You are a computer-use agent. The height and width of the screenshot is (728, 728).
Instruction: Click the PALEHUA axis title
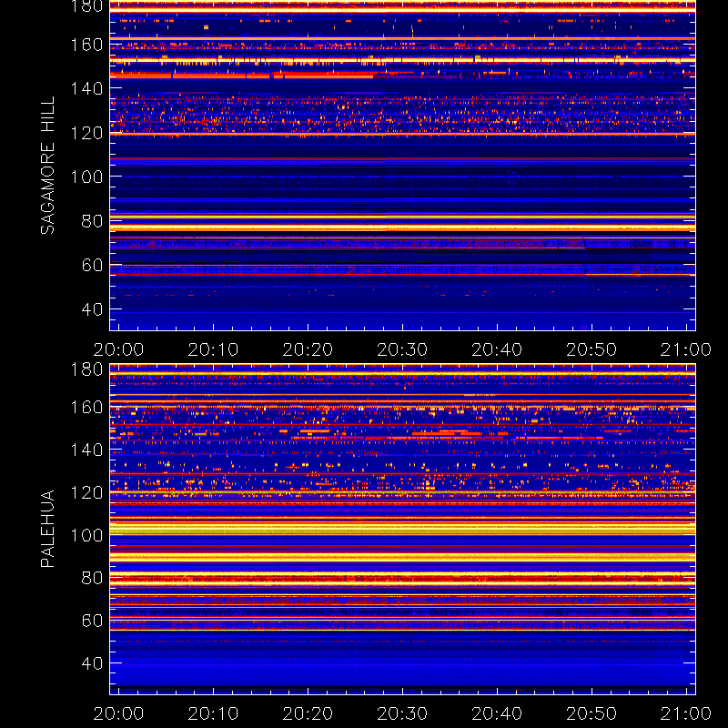pyautogui.click(x=48, y=529)
